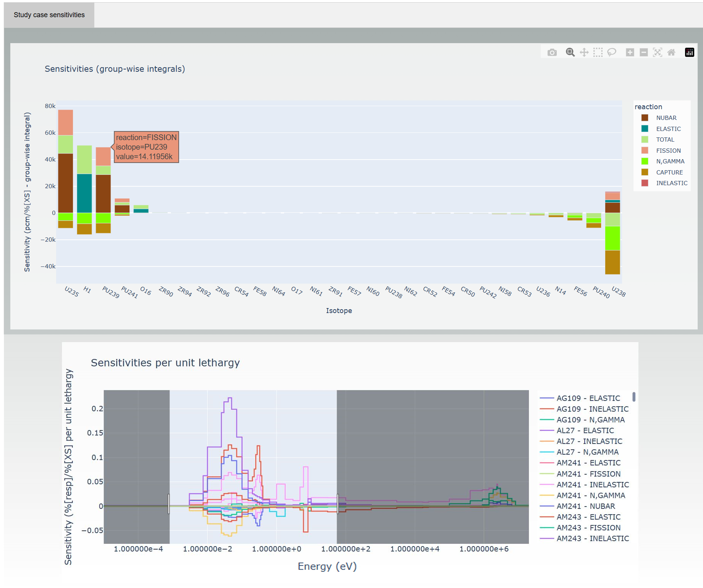Open the Plotly logo link icon
703x588 pixels.
(x=689, y=52)
